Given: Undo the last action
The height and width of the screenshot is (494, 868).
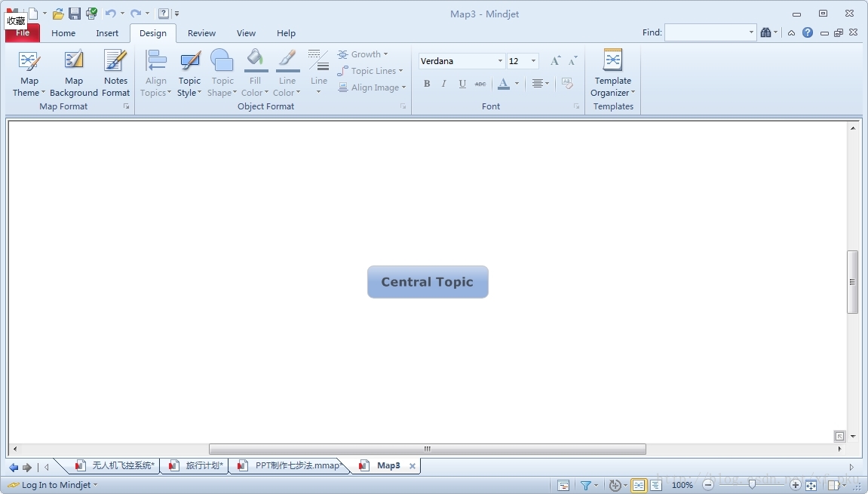Looking at the screenshot, I should pos(110,14).
